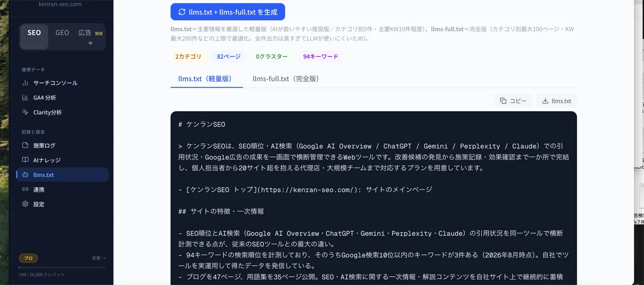Image resolution: width=644 pixels, height=285 pixels.
Task: Click the refresh icon in generate button
Action: pos(182,12)
